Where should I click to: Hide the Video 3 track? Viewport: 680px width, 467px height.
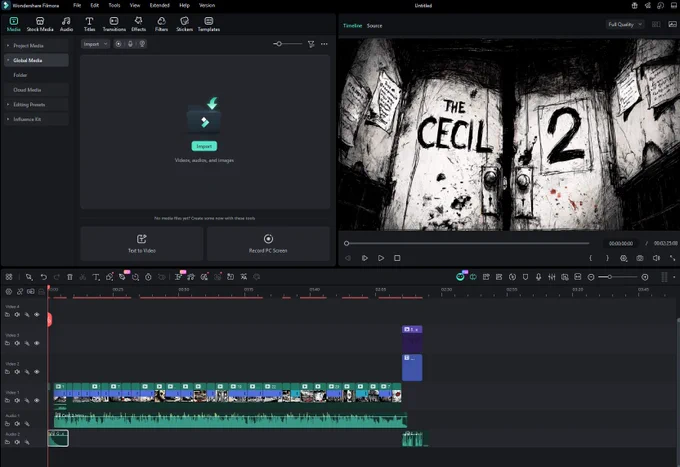coord(37,343)
